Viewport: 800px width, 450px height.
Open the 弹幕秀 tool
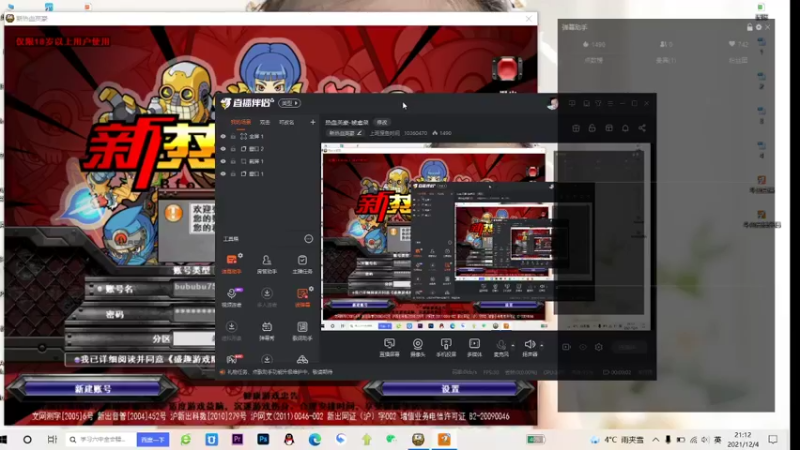pos(266,330)
